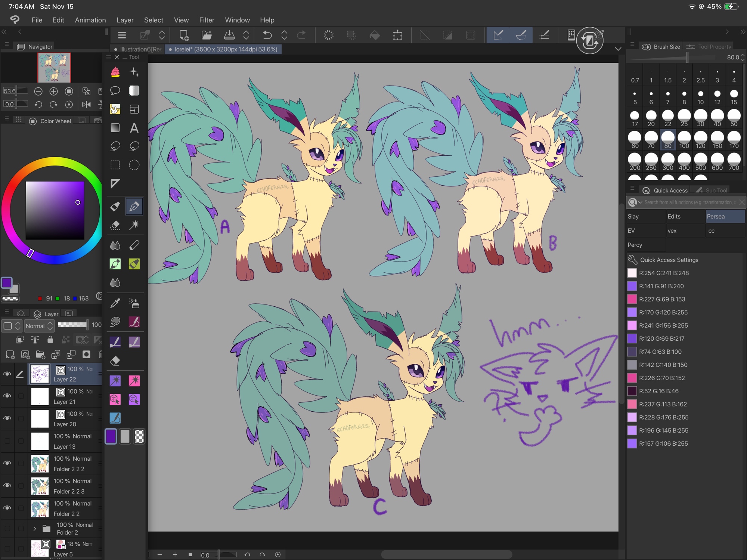This screenshot has height=560, width=747.
Task: Click the Undo arrow in command bar
Action: [x=267, y=35]
